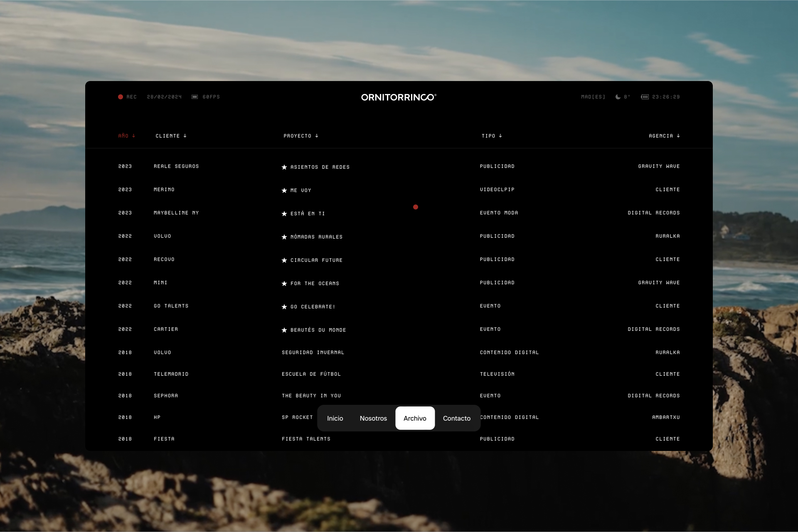Sort the table by Cliente column
The height and width of the screenshot is (532, 798).
pos(171,136)
